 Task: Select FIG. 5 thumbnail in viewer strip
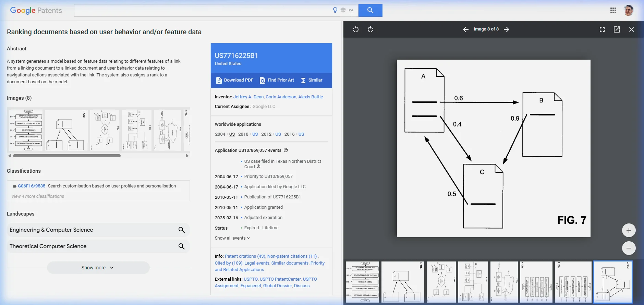536,282
